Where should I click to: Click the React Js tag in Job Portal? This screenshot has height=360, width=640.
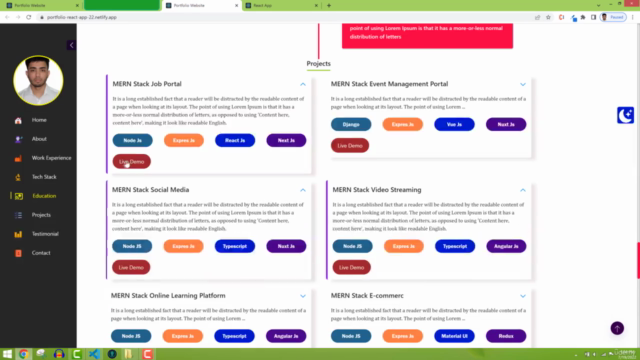coord(235,140)
